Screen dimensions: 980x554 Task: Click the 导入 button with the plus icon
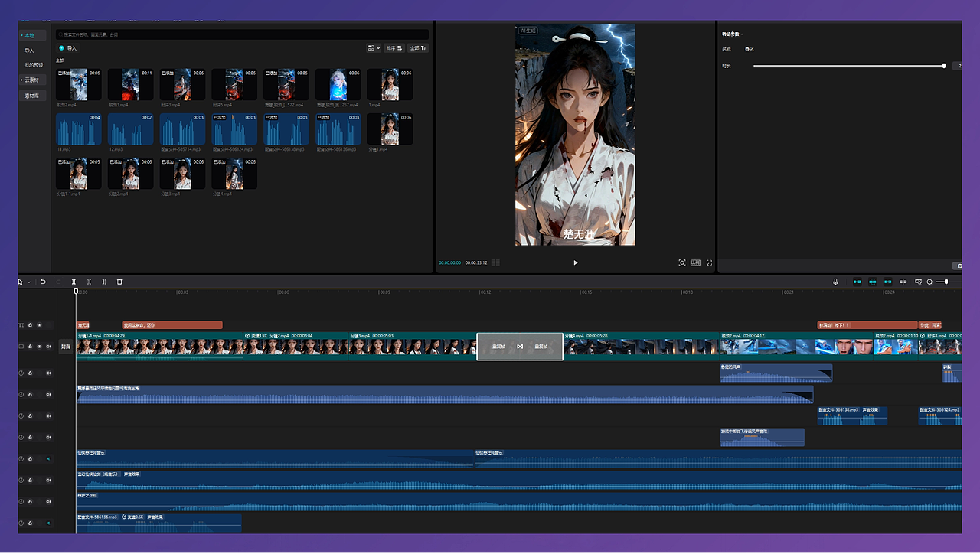pyautogui.click(x=68, y=48)
